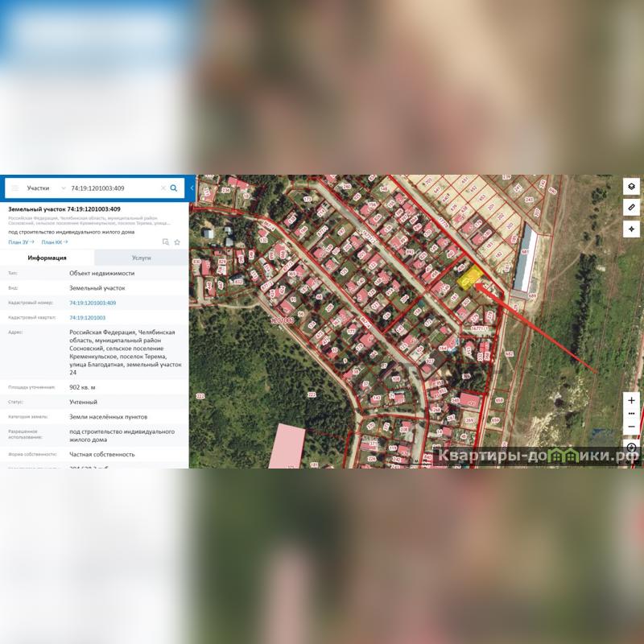Screen dimensions: 644x644
Task: Collapse the left information side panel
Action: point(192,188)
